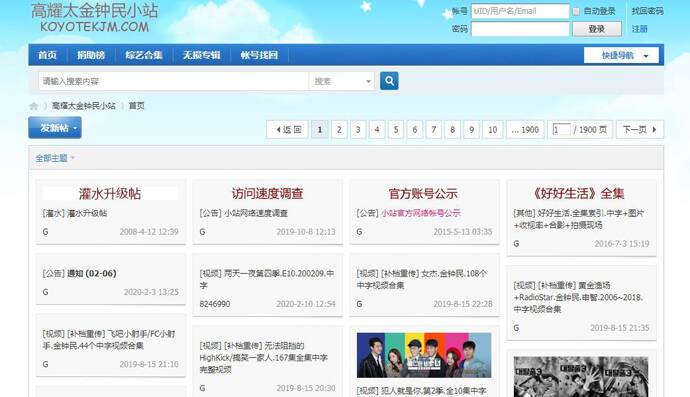Go to page 9
This screenshot has width=690, height=397.
tap(471, 129)
